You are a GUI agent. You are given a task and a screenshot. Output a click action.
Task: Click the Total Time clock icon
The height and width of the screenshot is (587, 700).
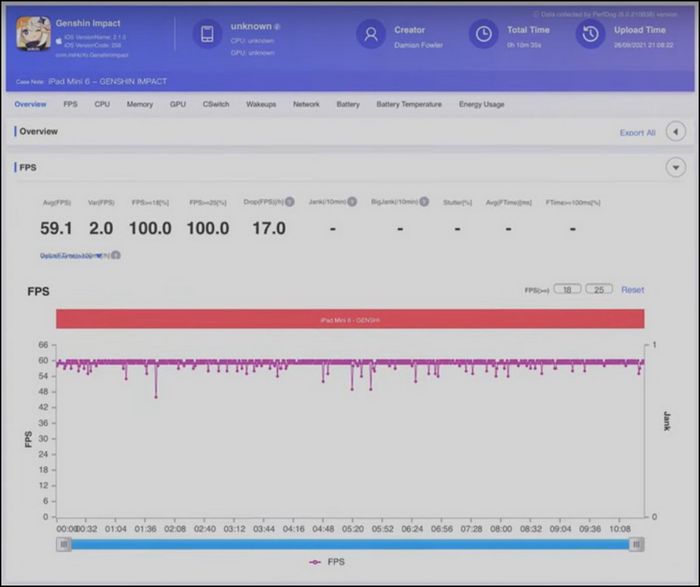[x=483, y=34]
